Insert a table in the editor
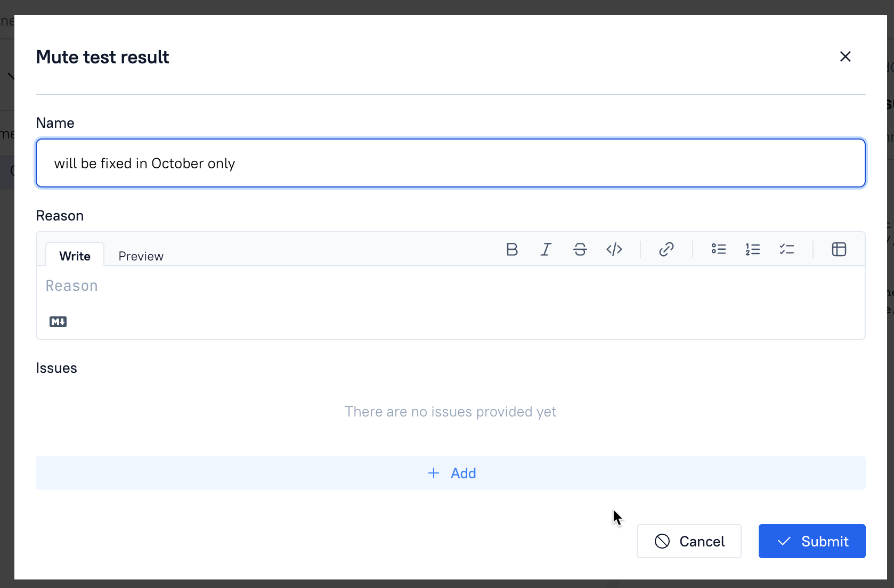The width and height of the screenshot is (894, 588). coord(839,249)
